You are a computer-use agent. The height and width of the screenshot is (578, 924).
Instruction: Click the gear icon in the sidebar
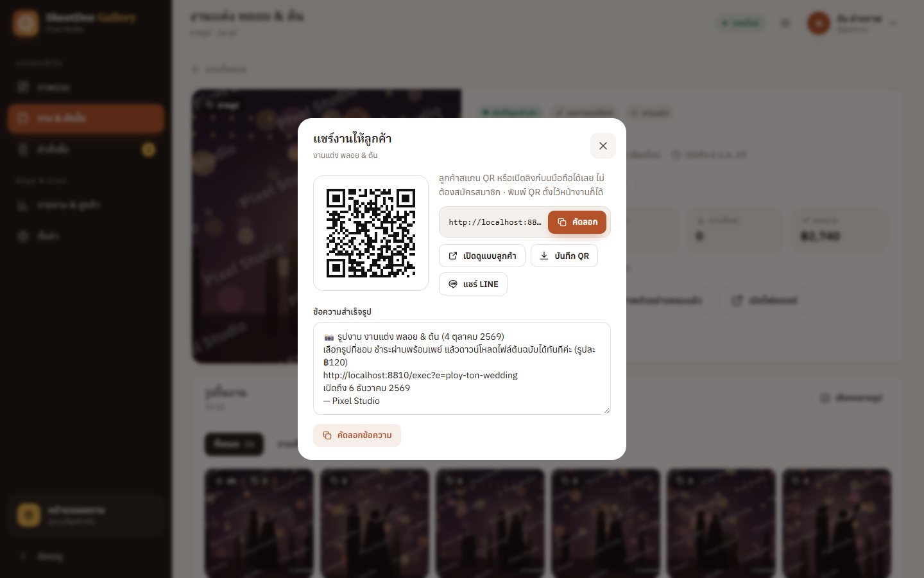click(x=23, y=236)
